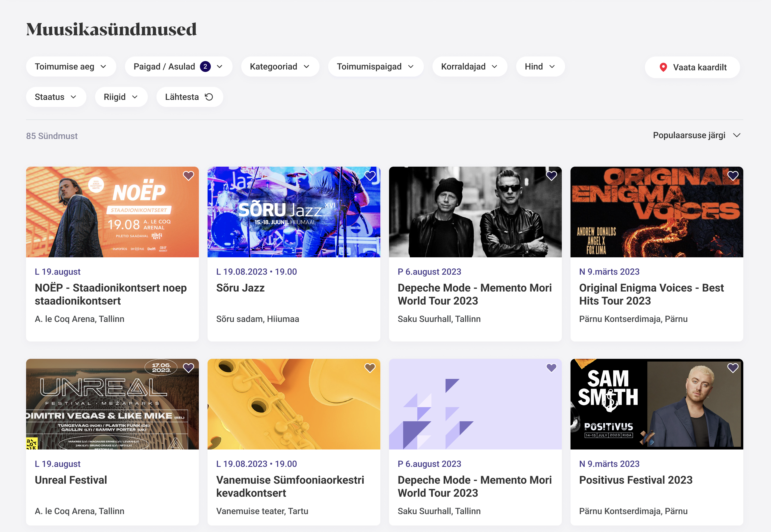Image resolution: width=771 pixels, height=532 pixels.
Task: Click the Sõru sadam, Hiiumaa venue text
Action: click(258, 319)
